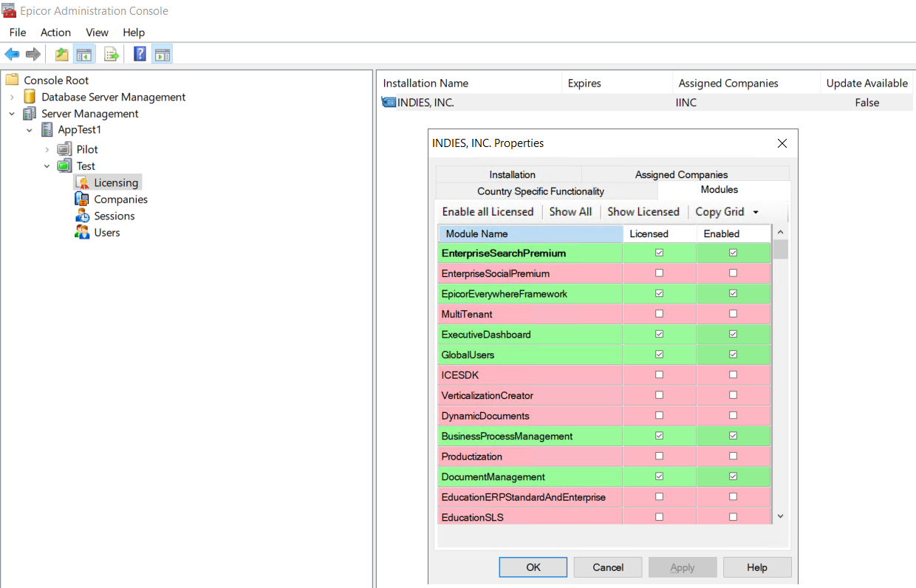Open the File menu

(18, 33)
